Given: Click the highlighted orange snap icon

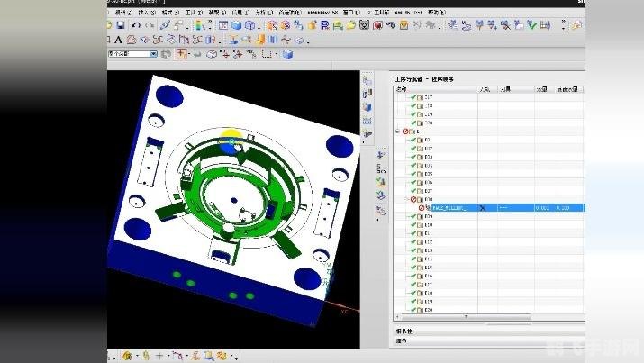Looking at the screenshot, I should pyautogui.click(x=181, y=54).
